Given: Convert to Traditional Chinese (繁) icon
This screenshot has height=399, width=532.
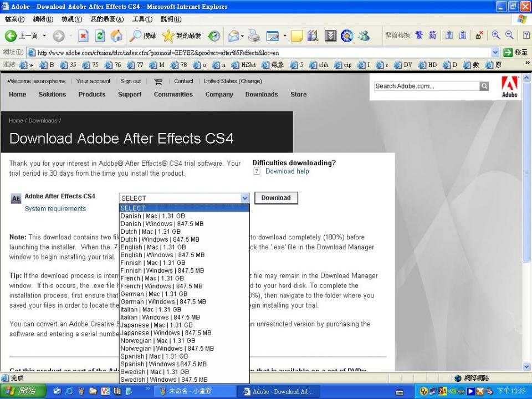Looking at the screenshot, I should pos(419,35).
